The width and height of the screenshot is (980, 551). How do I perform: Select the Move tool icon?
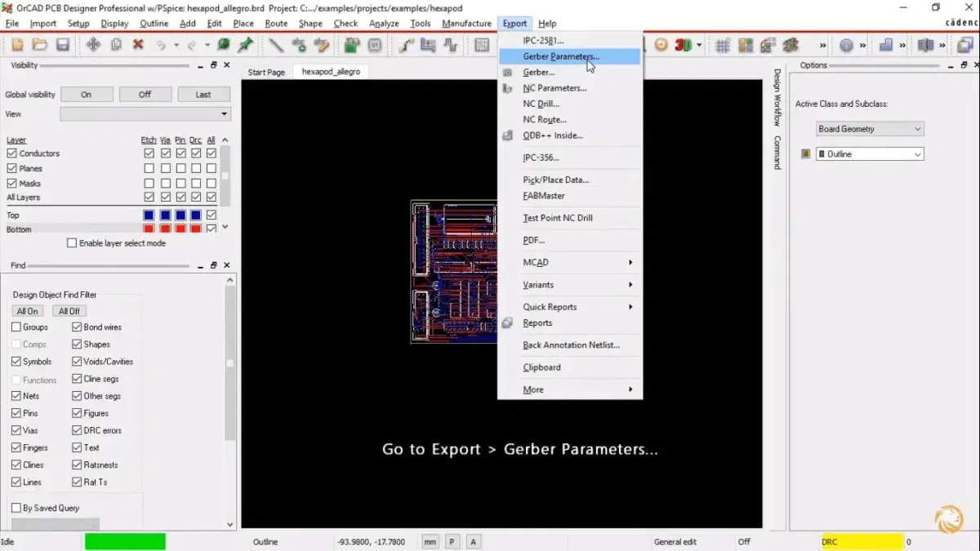coord(93,45)
